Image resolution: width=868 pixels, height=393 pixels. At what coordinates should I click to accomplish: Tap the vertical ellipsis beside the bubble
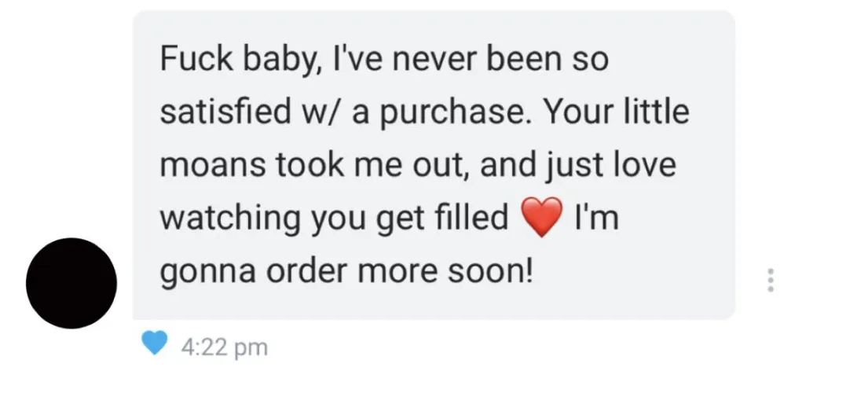(x=770, y=280)
